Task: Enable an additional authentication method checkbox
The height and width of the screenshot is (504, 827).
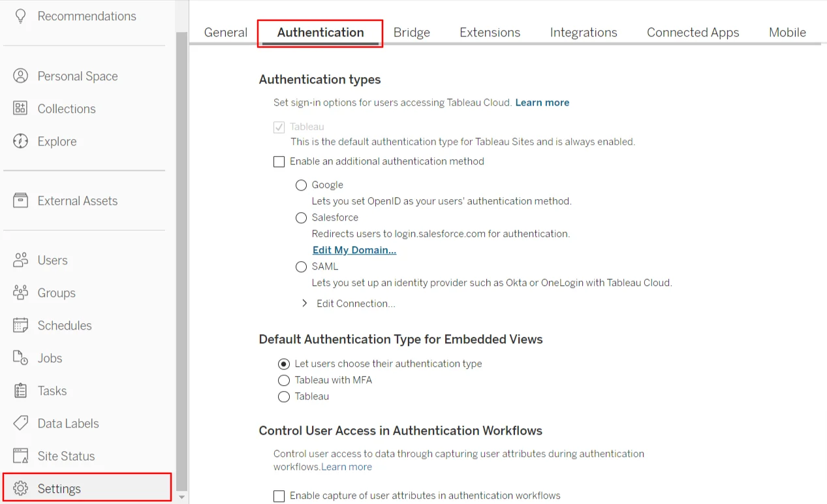Action: tap(279, 161)
